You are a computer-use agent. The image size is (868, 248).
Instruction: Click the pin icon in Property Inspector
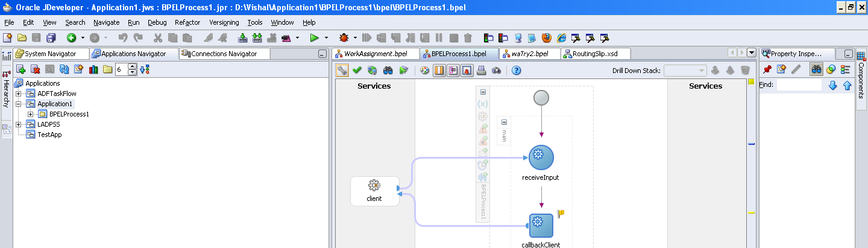767,69
